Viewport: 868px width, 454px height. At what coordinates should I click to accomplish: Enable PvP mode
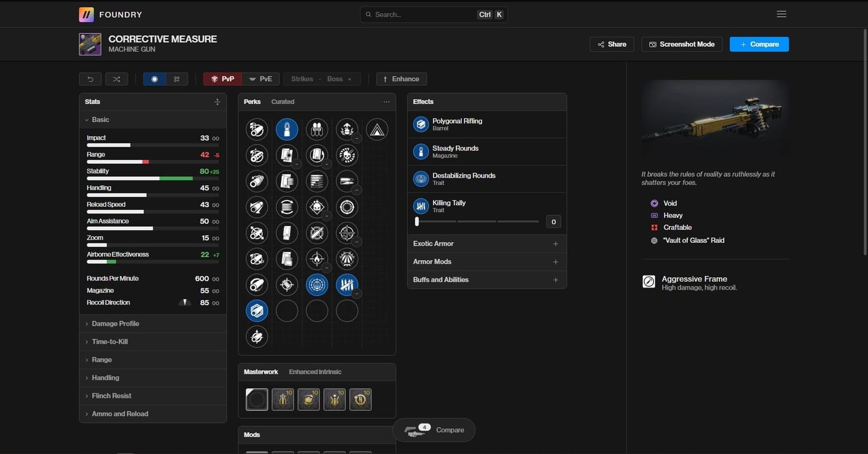coord(222,78)
